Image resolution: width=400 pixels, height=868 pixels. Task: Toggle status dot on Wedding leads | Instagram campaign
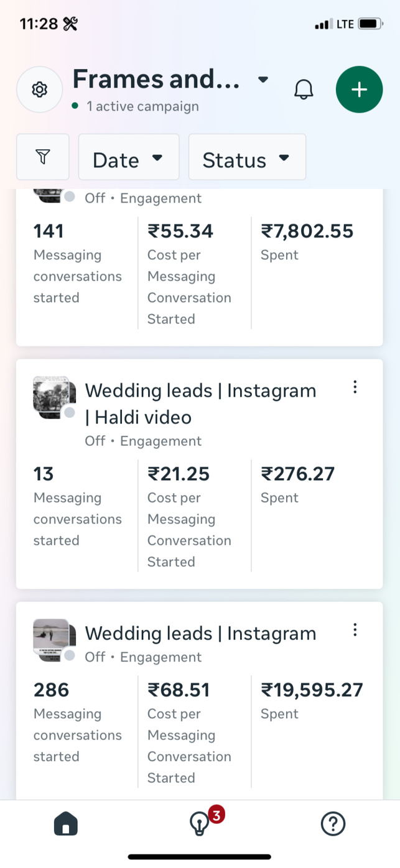[70, 655]
